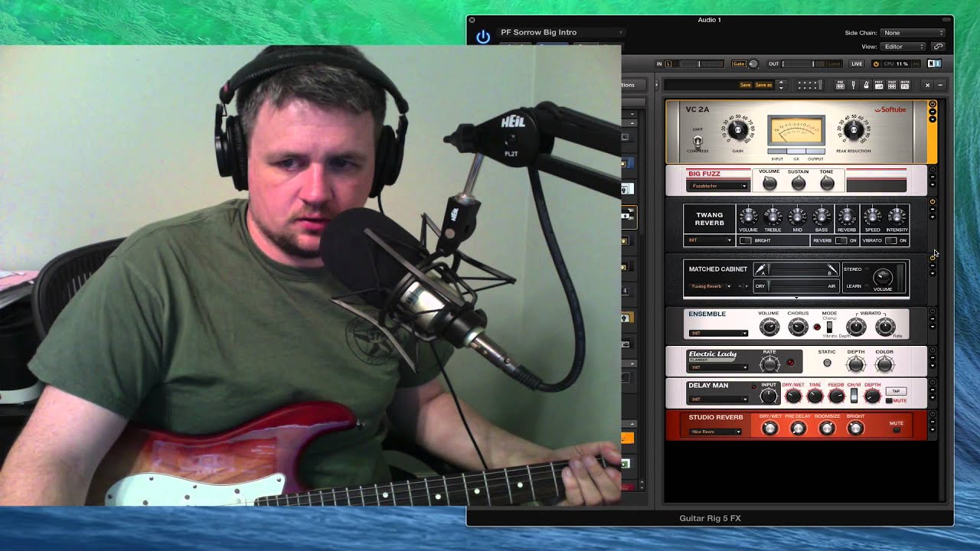The width and height of the screenshot is (980, 551).
Task: Collapse all rack modules with the minus icon
Action: (941, 85)
